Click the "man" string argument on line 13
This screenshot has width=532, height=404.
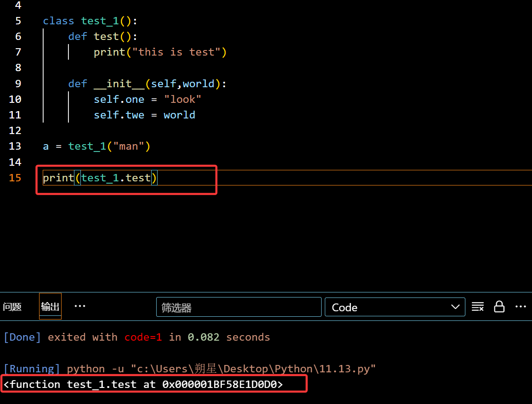pyautogui.click(x=128, y=146)
